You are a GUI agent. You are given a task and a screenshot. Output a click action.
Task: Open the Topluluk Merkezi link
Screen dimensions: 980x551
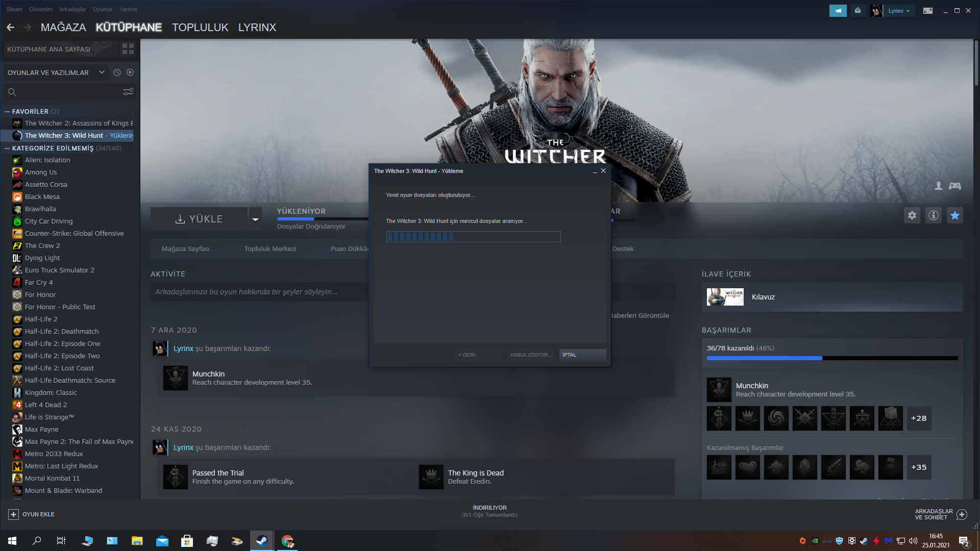tap(270, 249)
